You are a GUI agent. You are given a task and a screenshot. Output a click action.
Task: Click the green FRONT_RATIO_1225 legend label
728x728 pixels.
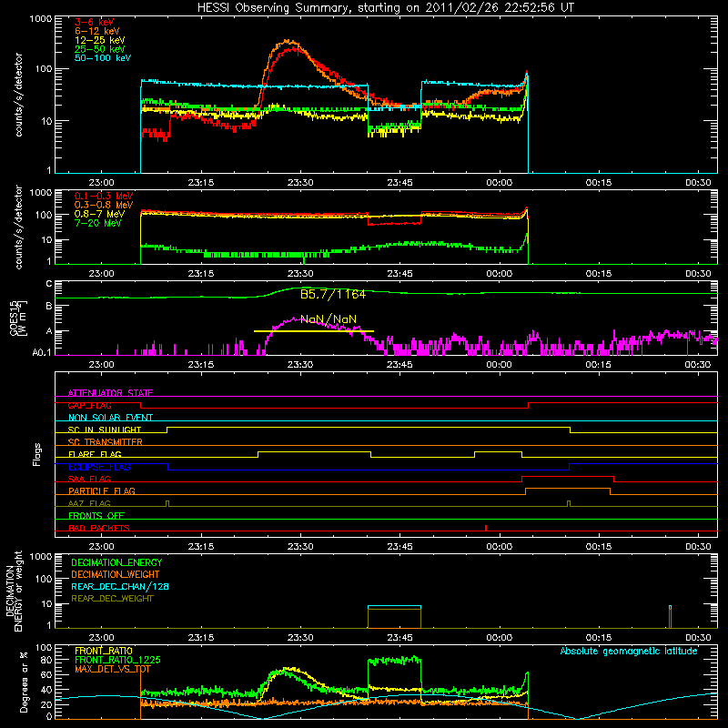point(118,660)
